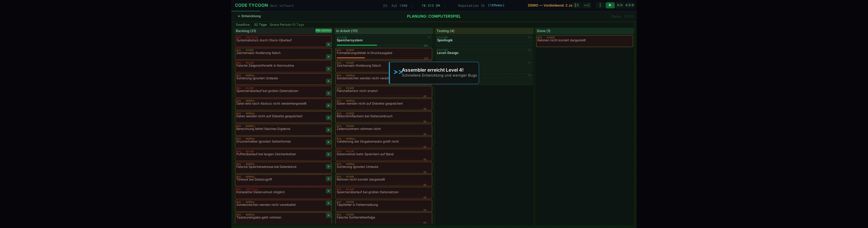Start the 'Systemabsturz durch Stack-Überlauf' bug via arrow

coord(328,45)
